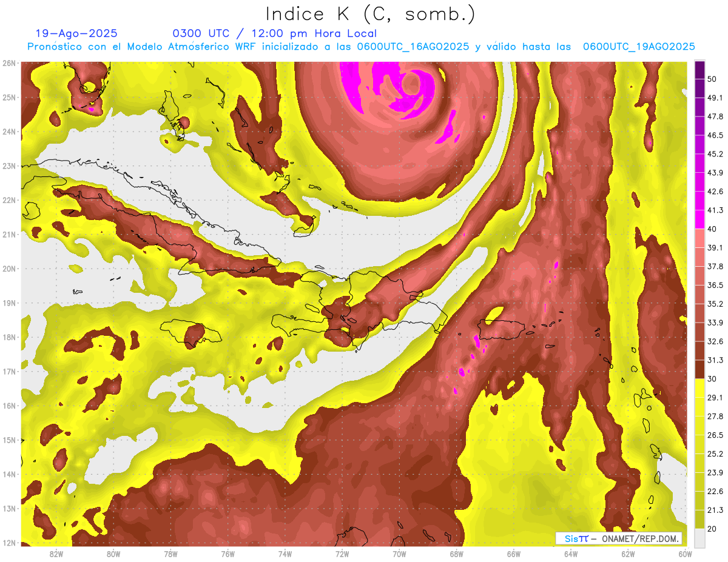Viewport: 728px width, 562px height.
Task: Click the 74W longitude axis label
Action: pos(285,554)
